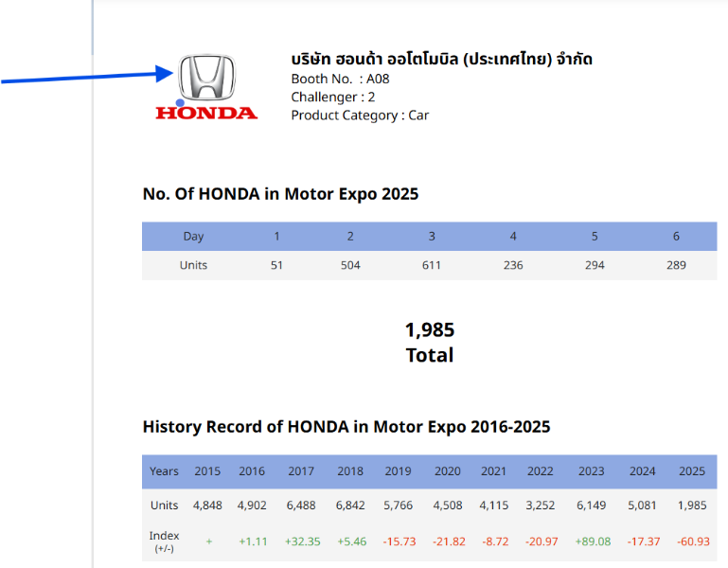728x568 pixels.
Task: Click the blue arrow pointing at the logo
Action: [x=85, y=79]
